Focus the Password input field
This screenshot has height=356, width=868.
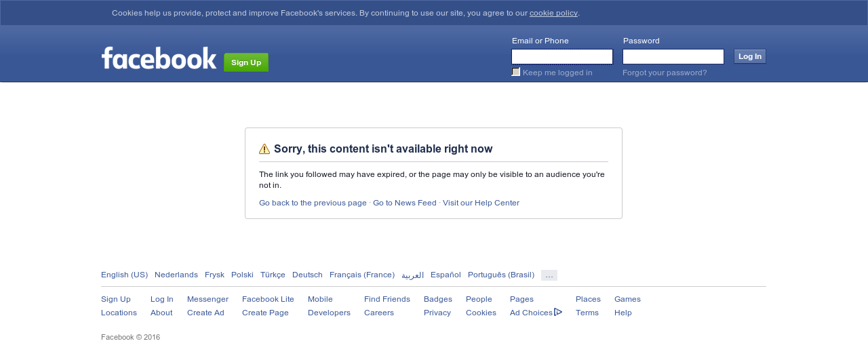point(673,57)
